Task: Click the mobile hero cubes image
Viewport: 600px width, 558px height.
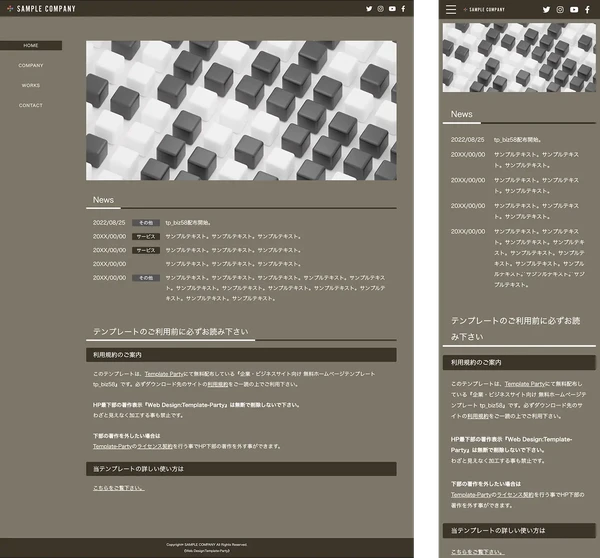Action: tap(519, 57)
